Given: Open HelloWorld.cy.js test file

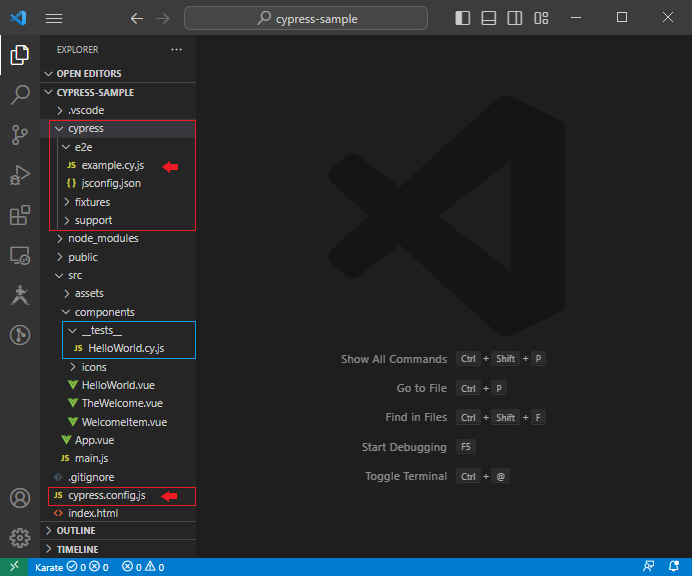Looking at the screenshot, I should [x=118, y=348].
